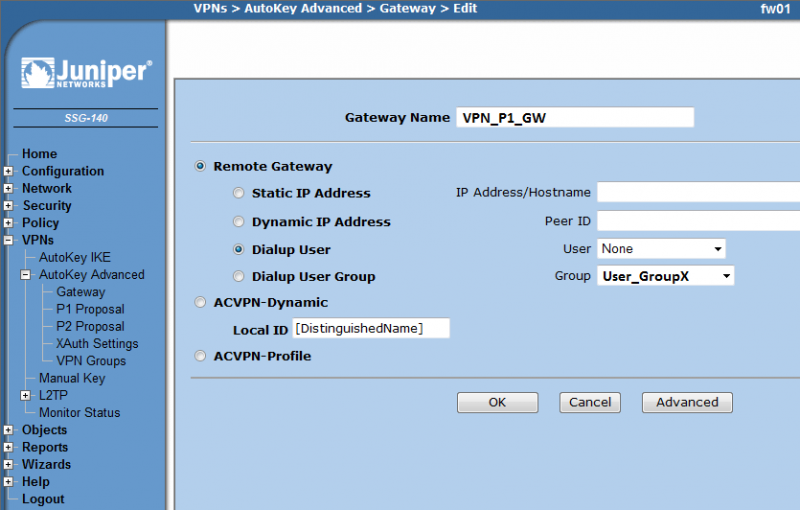Expand the Objects menu node
The height and width of the screenshot is (510, 800).
(x=8, y=430)
